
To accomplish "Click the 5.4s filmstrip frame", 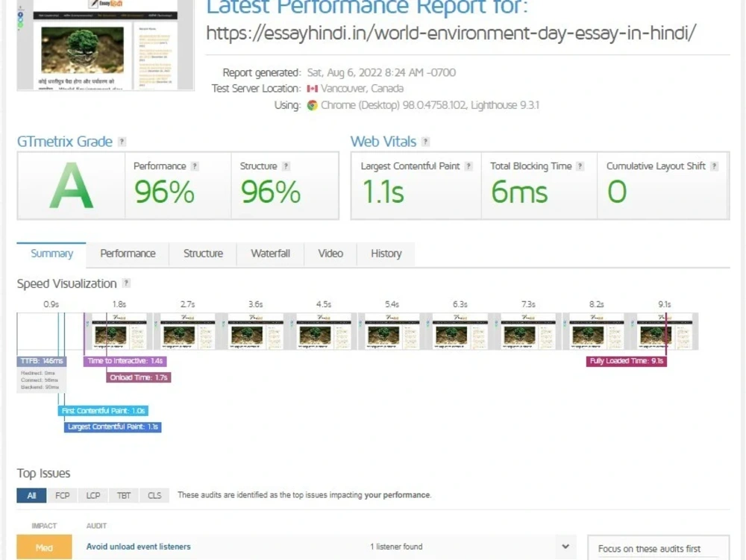I will (392, 331).
